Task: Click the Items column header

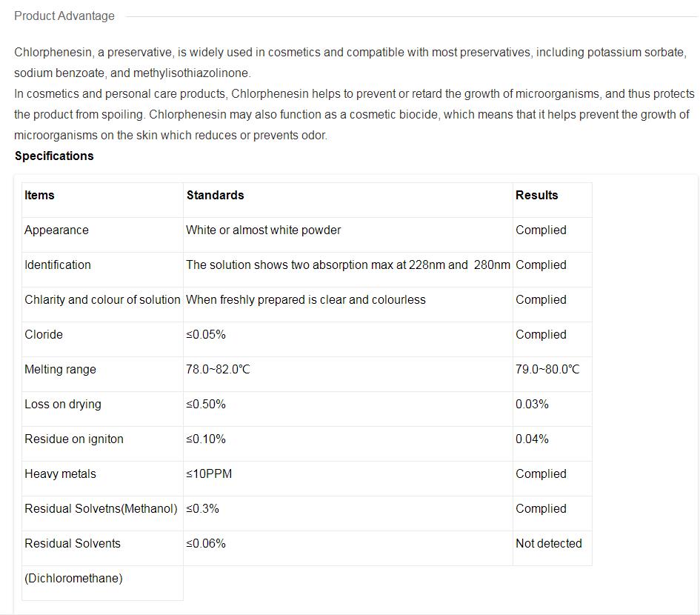Action: [39, 195]
